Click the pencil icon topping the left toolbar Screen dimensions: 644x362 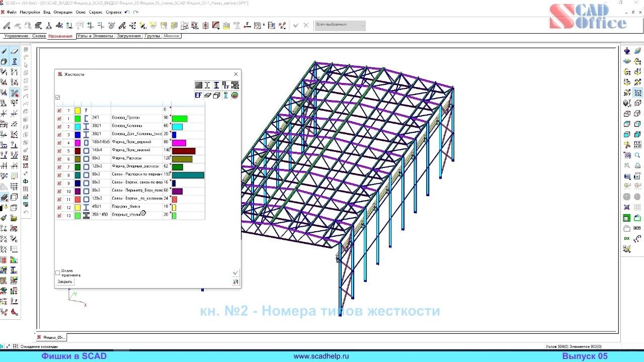(x=4, y=51)
